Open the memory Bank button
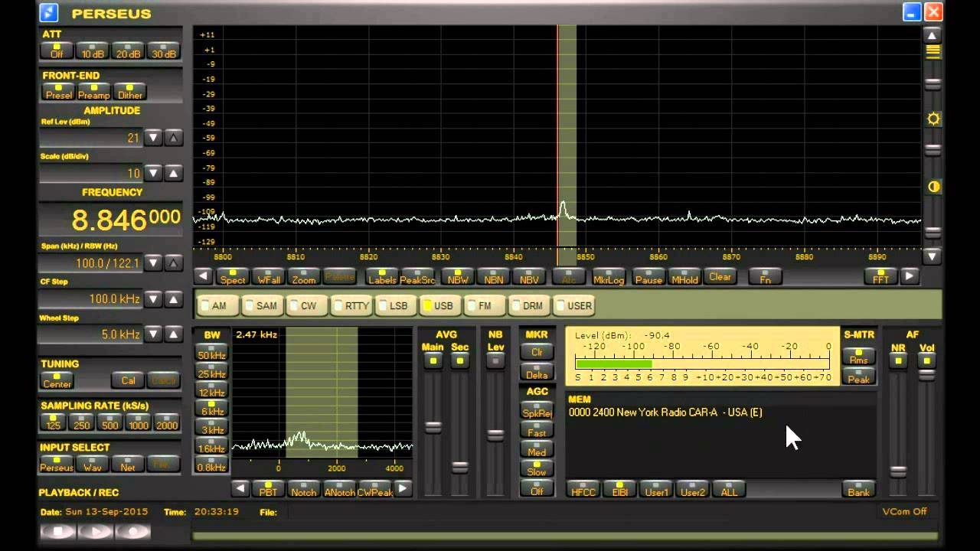Screen dimensions: 980x551 [x=858, y=489]
